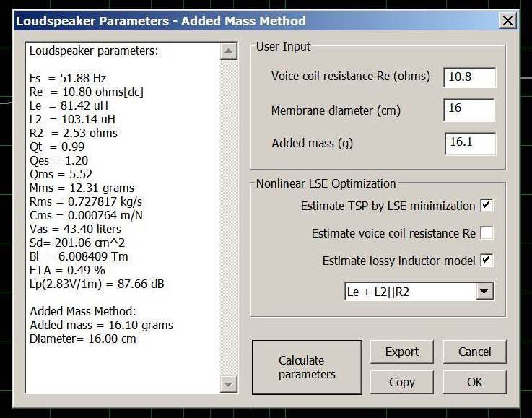Click the results list scroll up arrow
This screenshot has height=418, width=532.
(228, 51)
